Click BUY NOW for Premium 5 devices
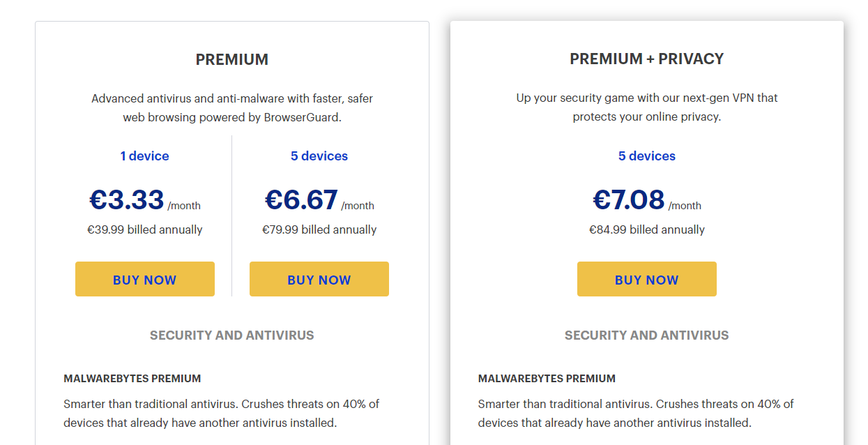Image resolution: width=868 pixels, height=445 pixels. click(319, 279)
